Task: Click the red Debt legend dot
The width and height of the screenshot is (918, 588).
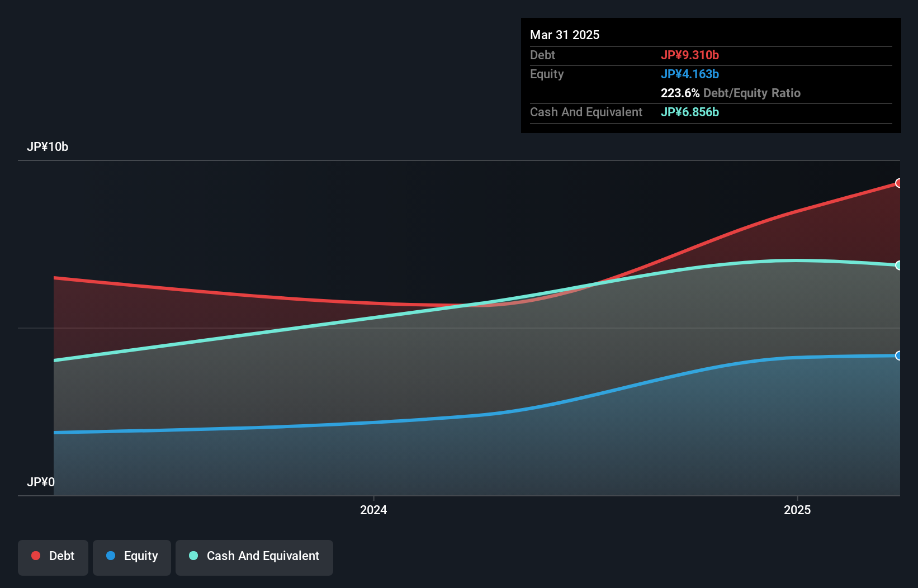Action: point(36,556)
